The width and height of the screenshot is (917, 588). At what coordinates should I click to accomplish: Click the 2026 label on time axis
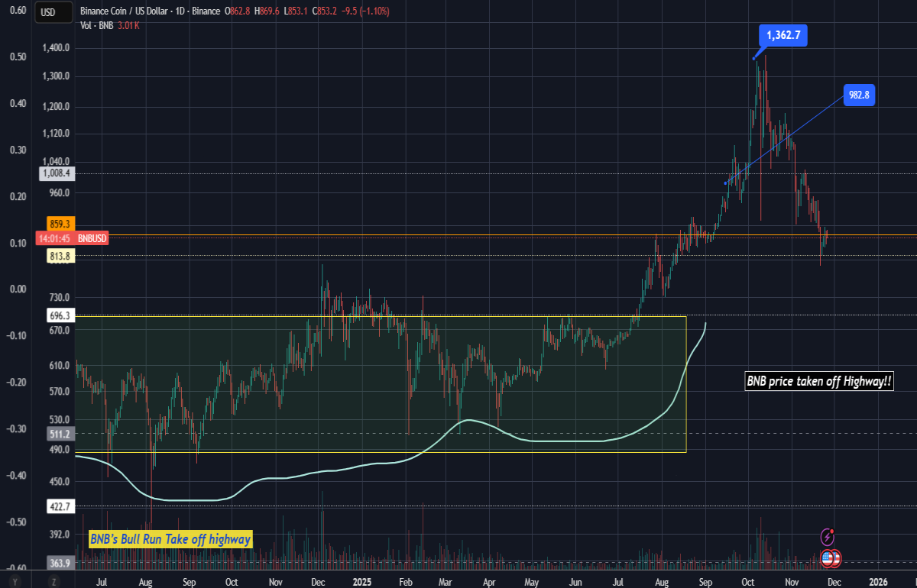click(x=879, y=582)
